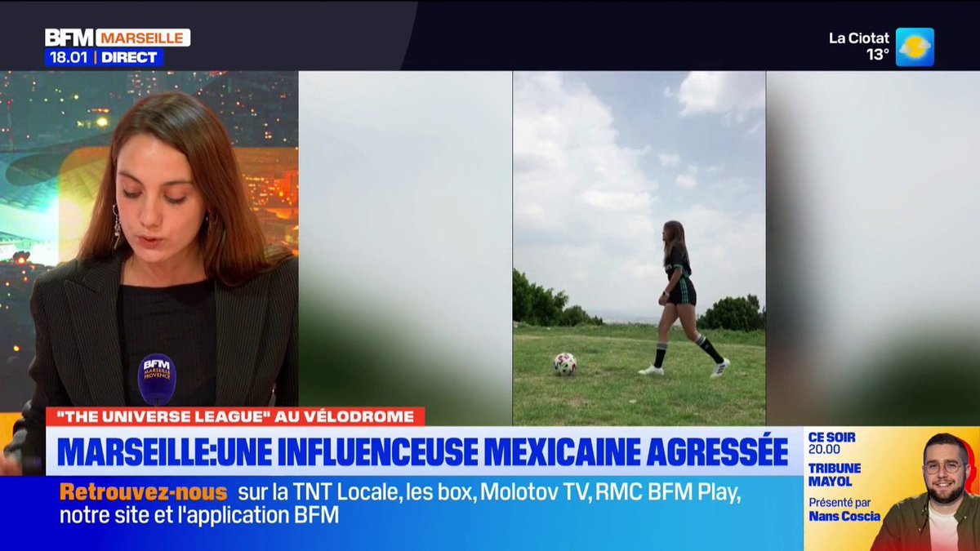
Task: Click the DIRECT live indicator
Action: point(129,57)
